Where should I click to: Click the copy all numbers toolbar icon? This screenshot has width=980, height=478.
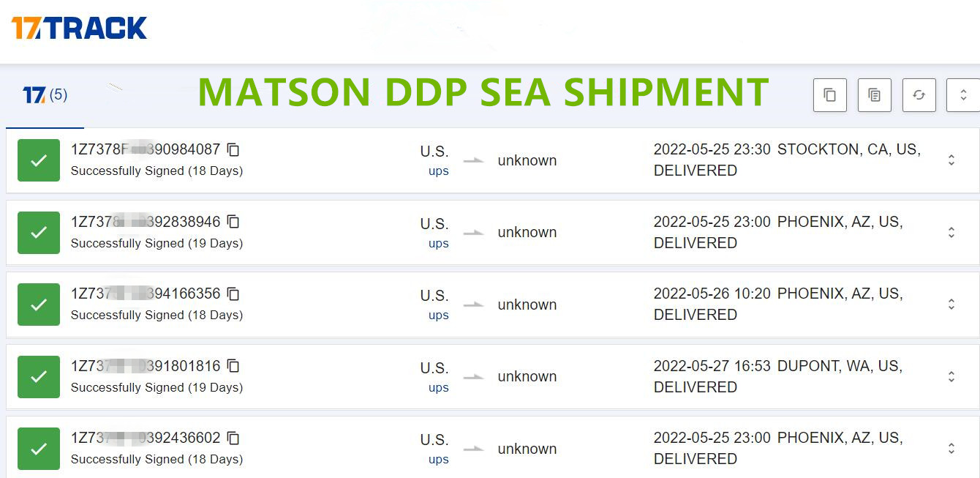point(830,95)
